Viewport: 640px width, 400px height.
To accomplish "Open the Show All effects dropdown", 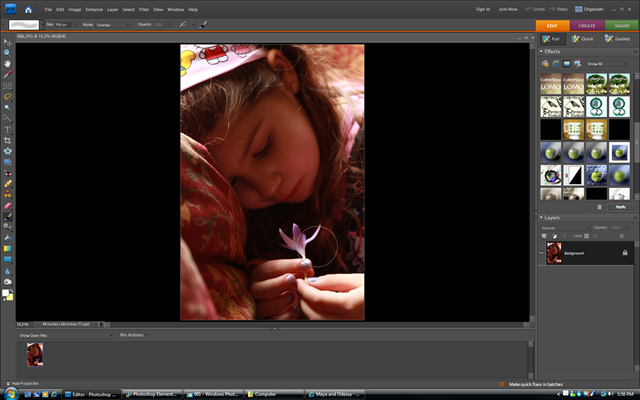I will [607, 64].
